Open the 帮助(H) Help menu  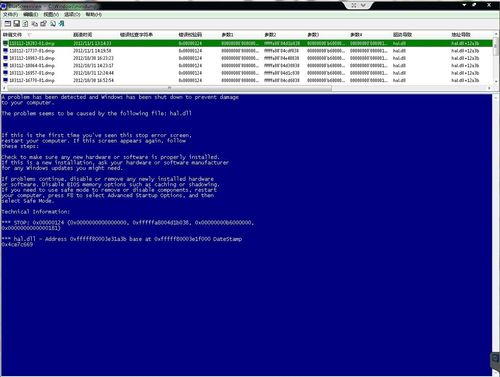click(94, 15)
